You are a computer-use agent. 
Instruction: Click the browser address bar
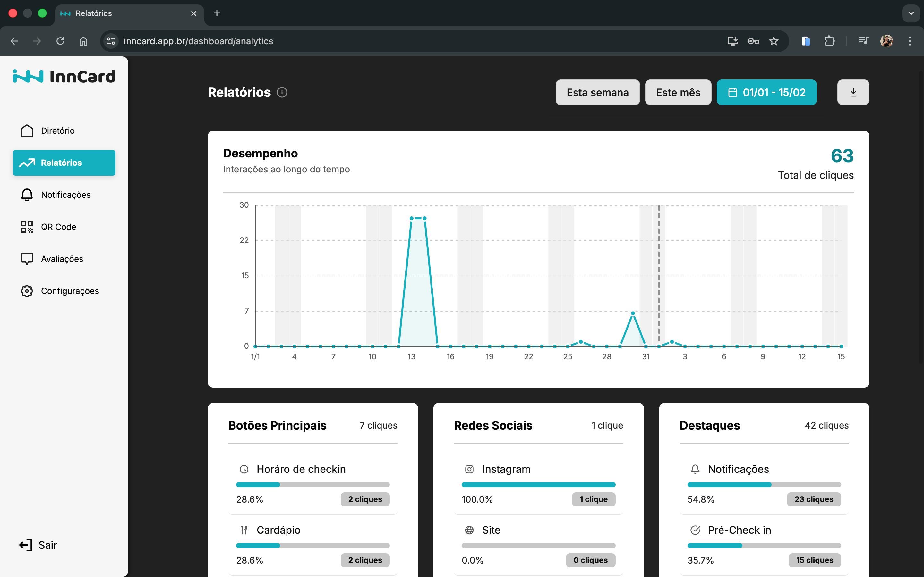pyautogui.click(x=267, y=41)
